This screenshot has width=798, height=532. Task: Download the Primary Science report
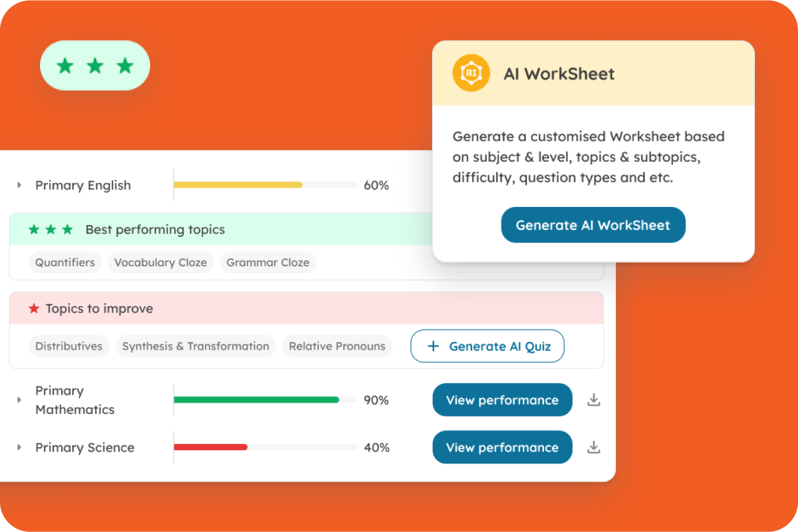coord(593,448)
